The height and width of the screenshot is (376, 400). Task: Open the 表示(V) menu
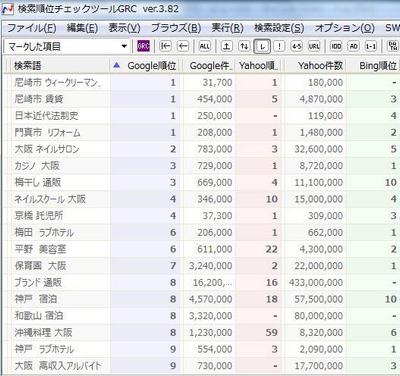124,28
